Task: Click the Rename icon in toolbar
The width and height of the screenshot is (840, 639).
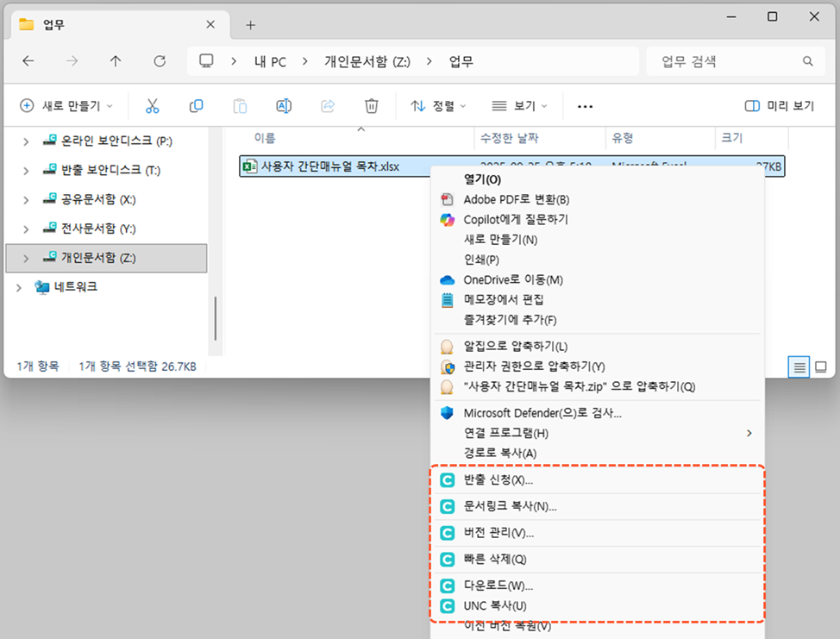Action: tap(284, 106)
